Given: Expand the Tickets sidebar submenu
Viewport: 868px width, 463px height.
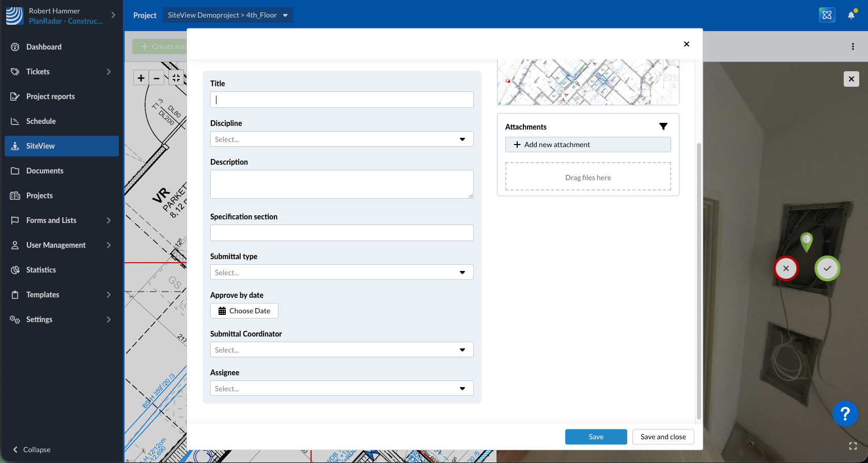Looking at the screenshot, I should [109, 72].
